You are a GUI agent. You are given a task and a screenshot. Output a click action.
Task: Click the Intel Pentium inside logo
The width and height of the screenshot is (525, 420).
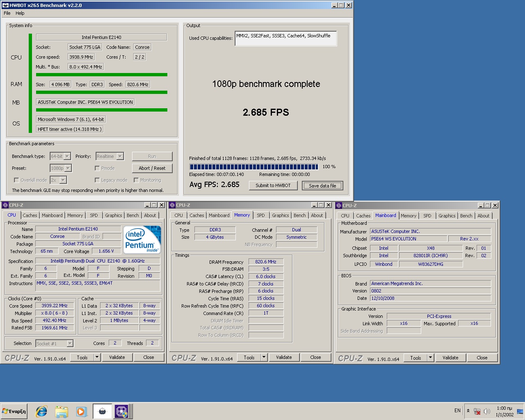pos(142,240)
